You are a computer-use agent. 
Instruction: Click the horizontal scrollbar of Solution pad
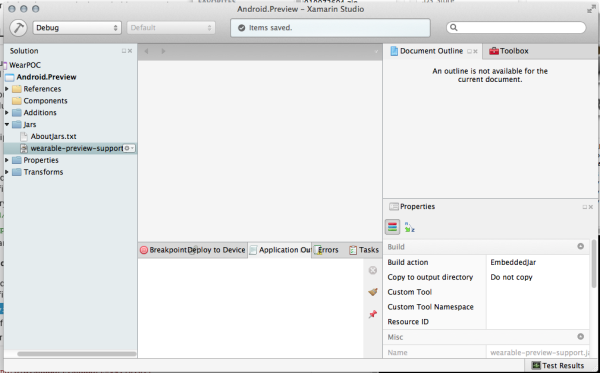tap(77, 354)
